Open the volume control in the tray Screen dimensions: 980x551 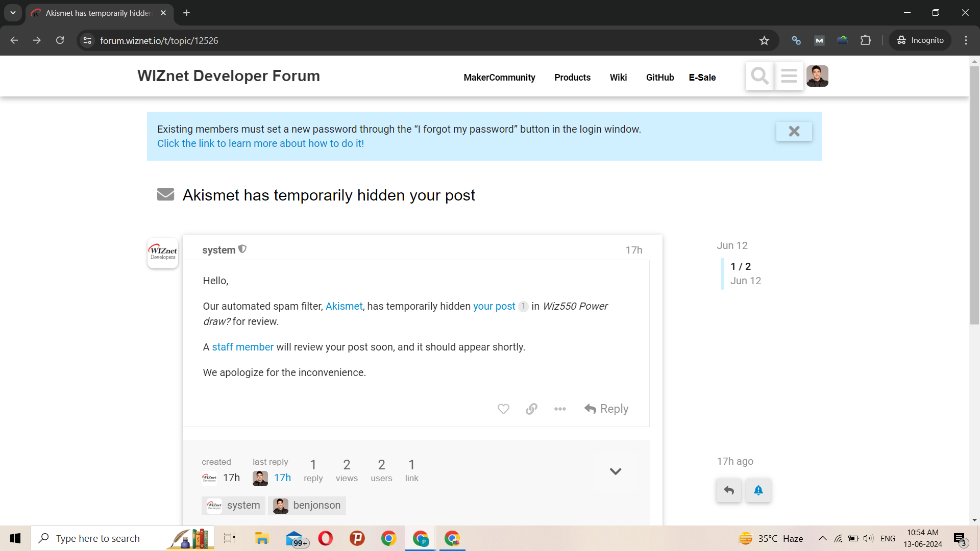[868, 538]
